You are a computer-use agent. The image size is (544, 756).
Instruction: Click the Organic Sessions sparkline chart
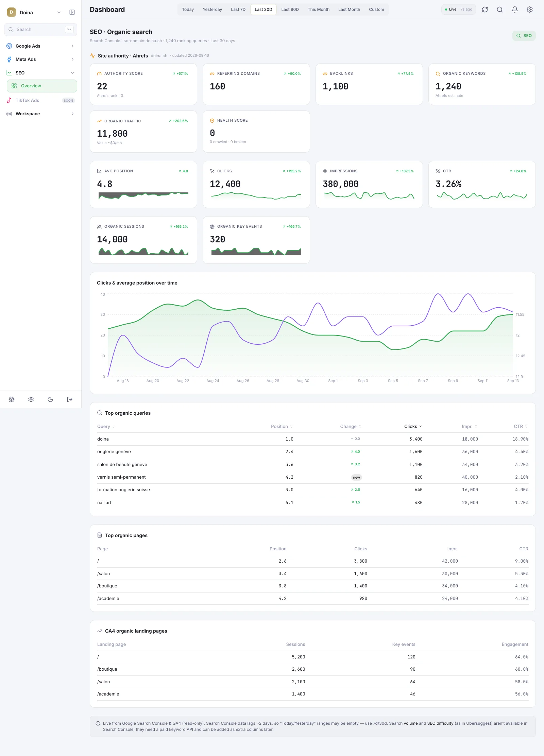point(143,251)
